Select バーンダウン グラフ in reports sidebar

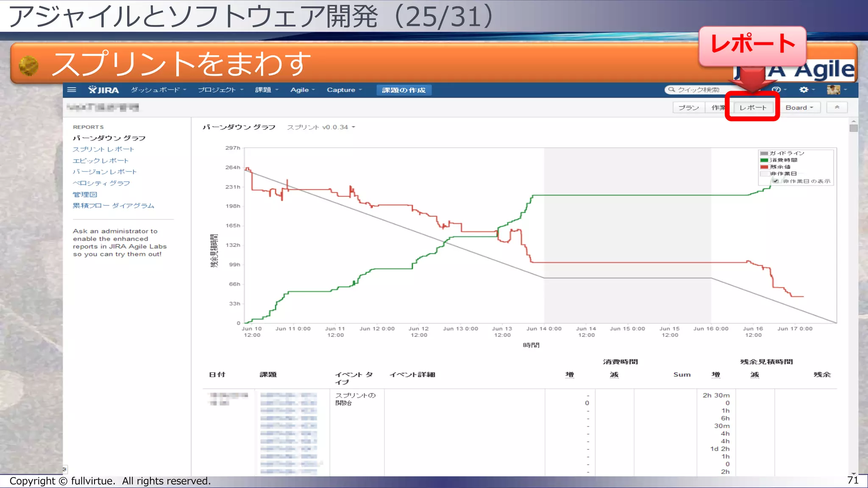pos(109,138)
